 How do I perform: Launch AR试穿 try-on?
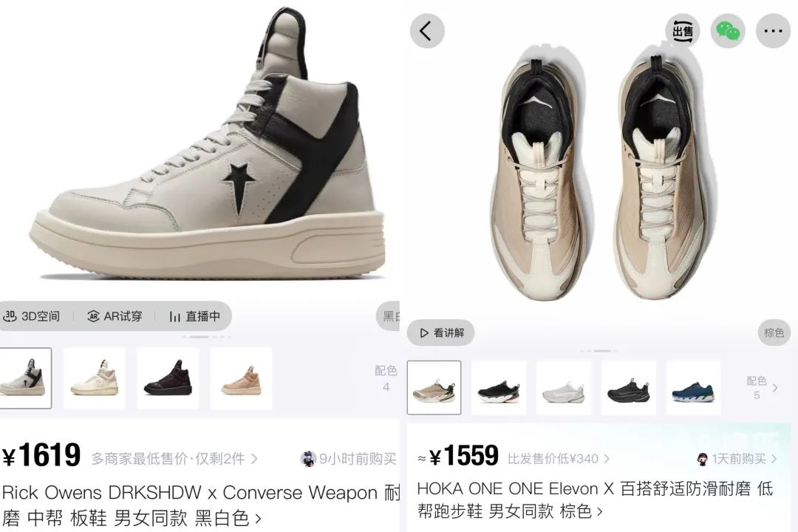[x=115, y=316]
